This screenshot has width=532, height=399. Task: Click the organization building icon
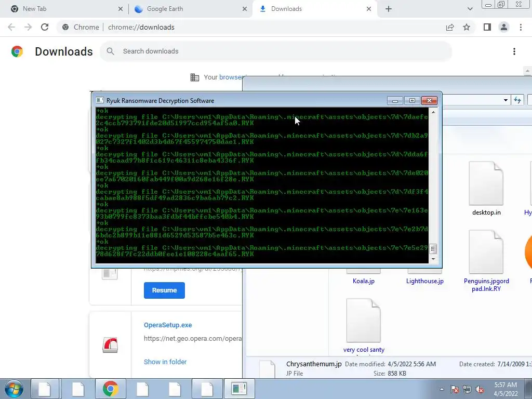[x=195, y=77]
